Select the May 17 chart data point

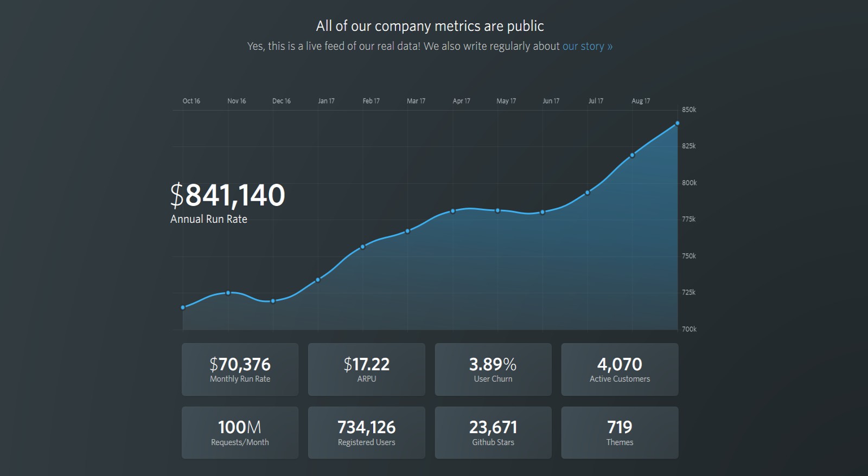click(x=498, y=210)
